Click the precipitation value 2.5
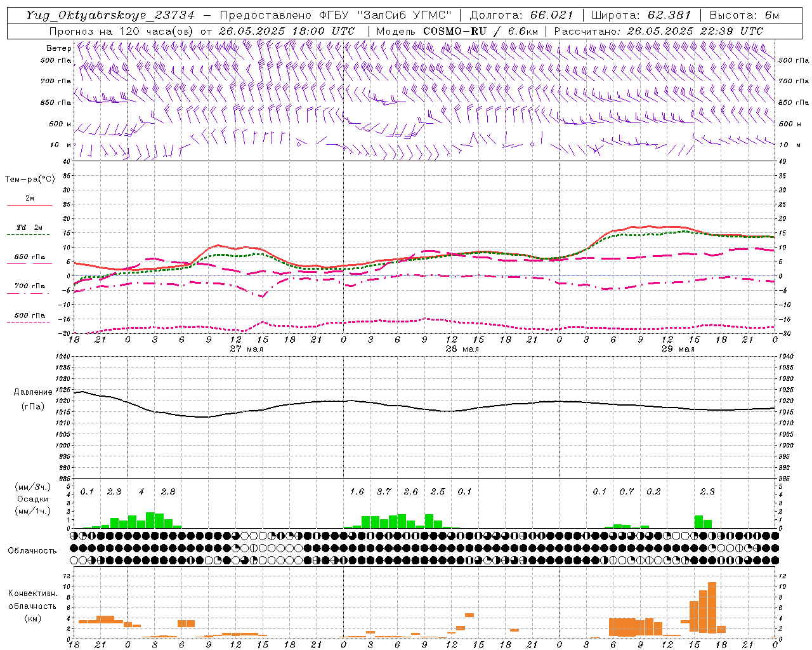This screenshot has height=650, width=812. click(438, 491)
